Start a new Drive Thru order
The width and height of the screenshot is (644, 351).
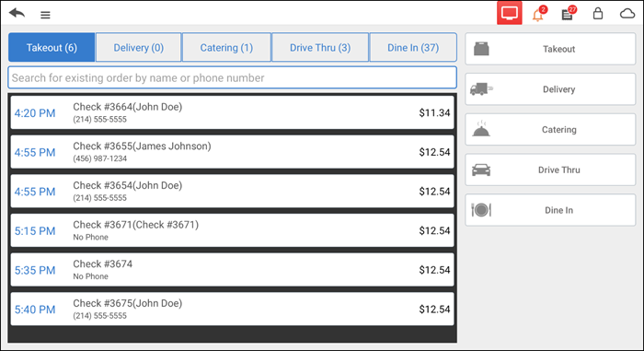pyautogui.click(x=550, y=170)
